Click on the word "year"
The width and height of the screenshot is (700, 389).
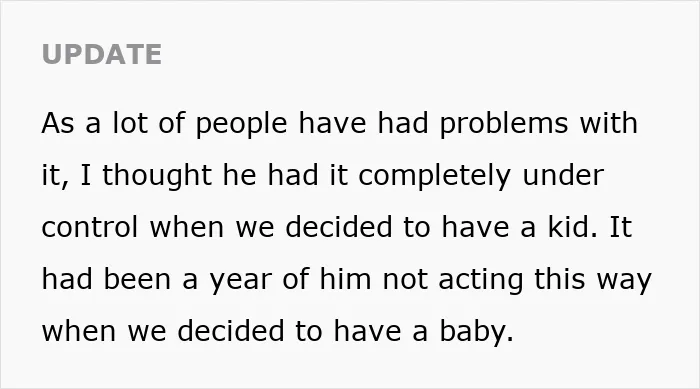pyautogui.click(x=241, y=281)
